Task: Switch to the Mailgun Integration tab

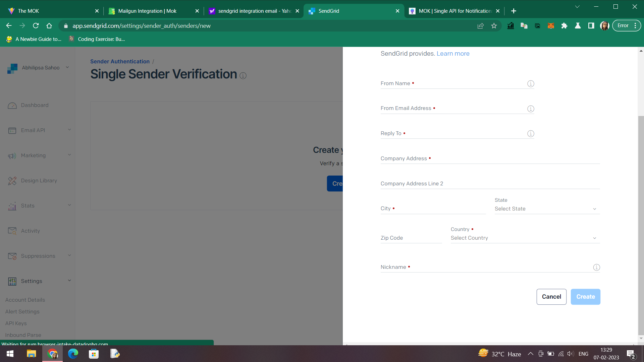Action: point(148,11)
